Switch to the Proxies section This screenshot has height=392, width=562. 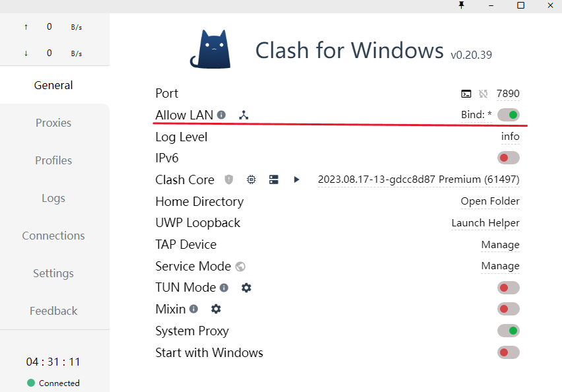53,123
